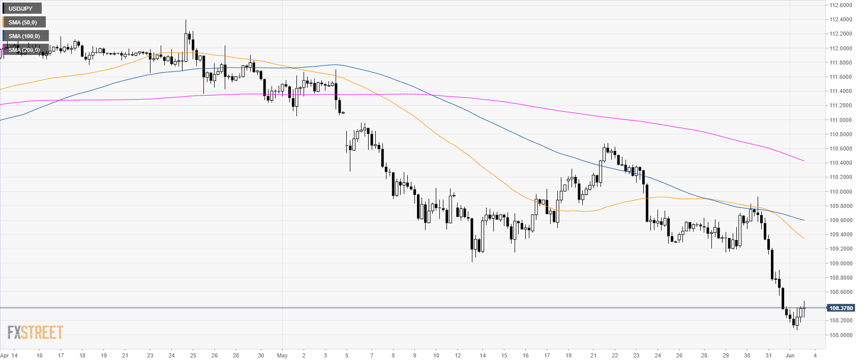The image size is (868, 362).
Task: Click the 108.0000 price axis label
Action: (x=841, y=335)
